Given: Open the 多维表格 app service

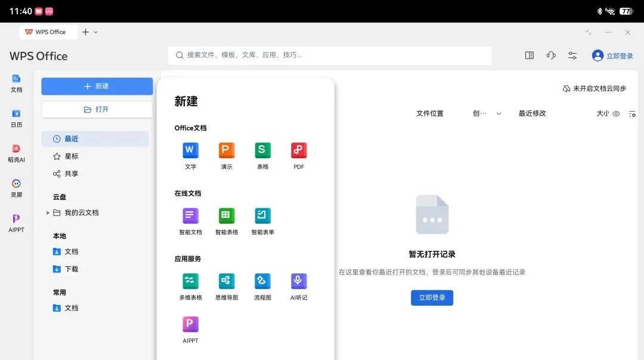Looking at the screenshot, I should coord(190,287).
